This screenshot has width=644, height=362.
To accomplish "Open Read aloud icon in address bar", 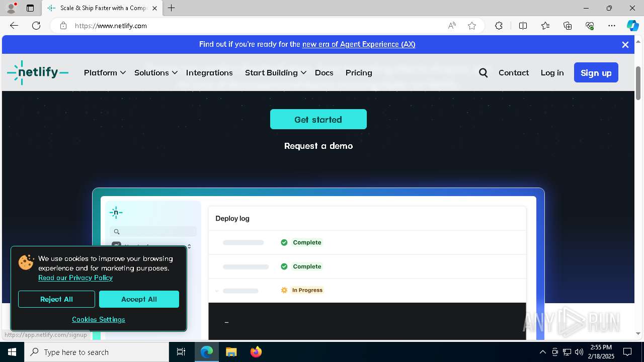I will pos(452,26).
